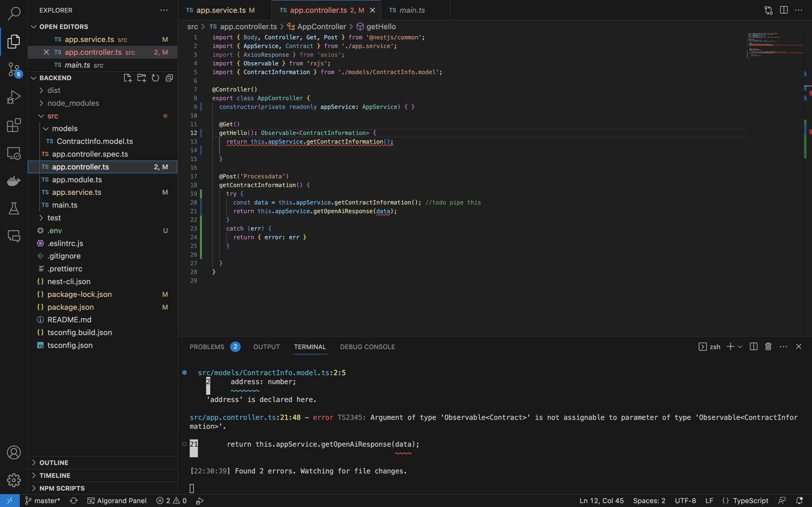Viewport: 812px width, 507px height.
Task: Click New Folder icon in BACKEND header
Action: (x=142, y=78)
